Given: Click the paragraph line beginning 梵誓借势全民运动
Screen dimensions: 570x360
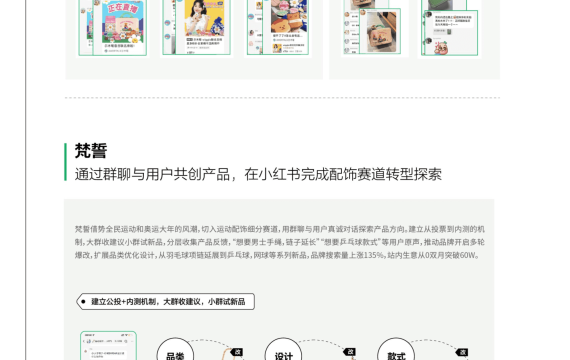Looking at the screenshot, I should pos(280,229).
